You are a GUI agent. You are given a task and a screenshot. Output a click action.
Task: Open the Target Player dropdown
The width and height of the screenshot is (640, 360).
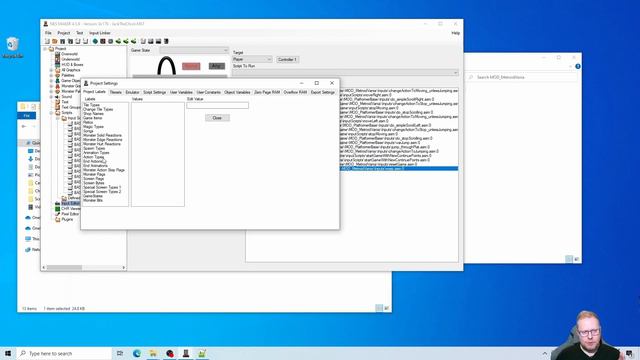pos(252,59)
